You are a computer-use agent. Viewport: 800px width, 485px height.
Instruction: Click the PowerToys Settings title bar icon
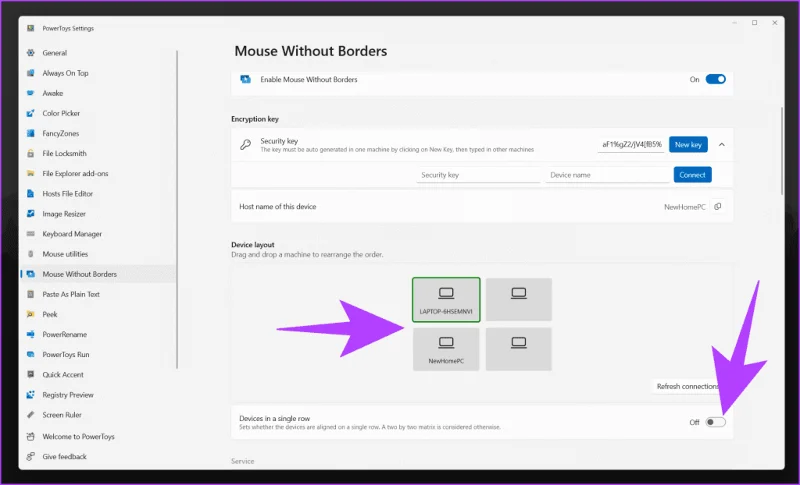click(31, 29)
